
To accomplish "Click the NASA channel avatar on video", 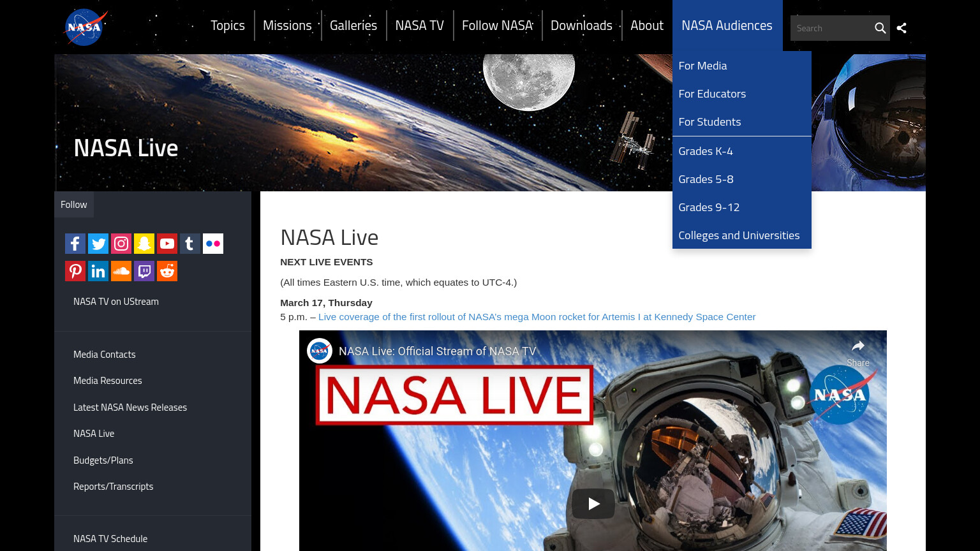I will tap(320, 351).
